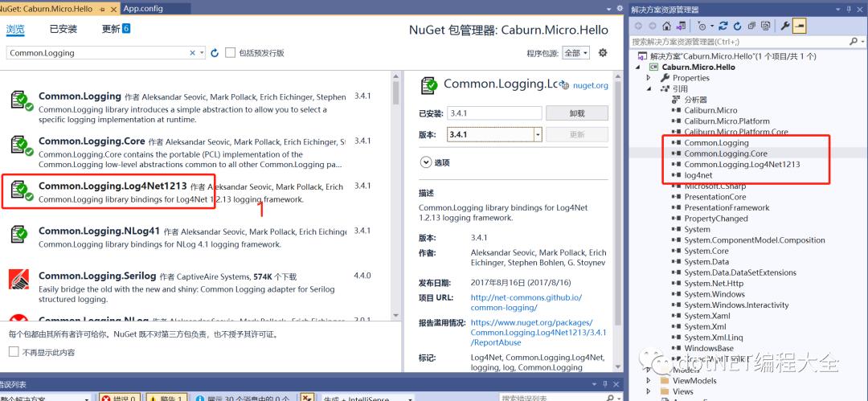This screenshot has width=868, height=401.
Task: Click the NuGet settings gear icon
Action: coord(603,52)
